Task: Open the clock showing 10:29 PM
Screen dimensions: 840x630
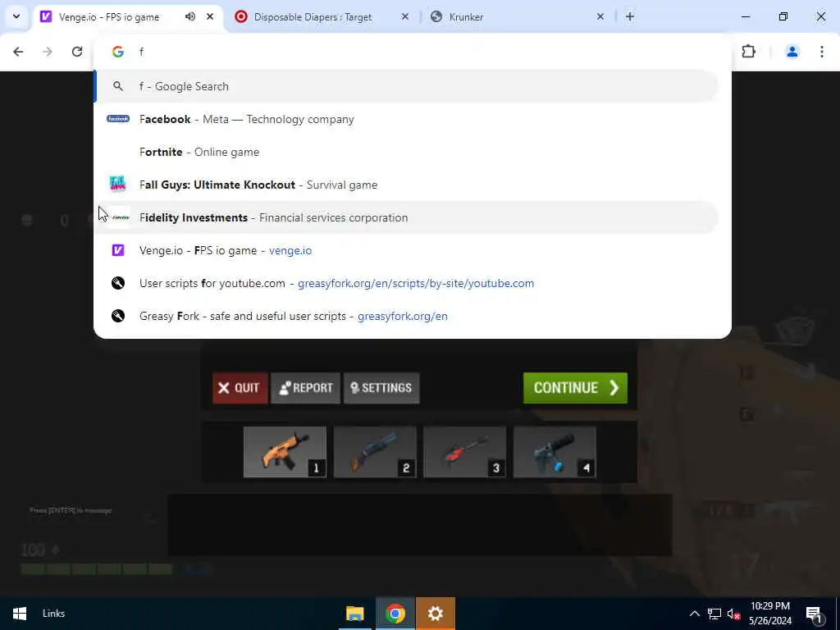Action: click(x=770, y=614)
